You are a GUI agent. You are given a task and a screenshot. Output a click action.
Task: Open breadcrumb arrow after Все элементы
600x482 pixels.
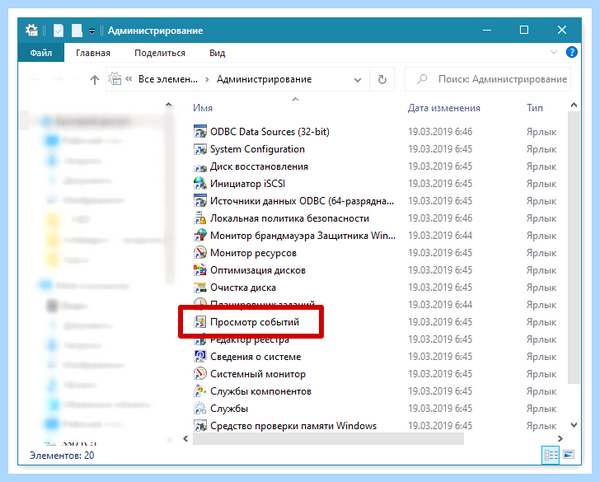pos(207,80)
